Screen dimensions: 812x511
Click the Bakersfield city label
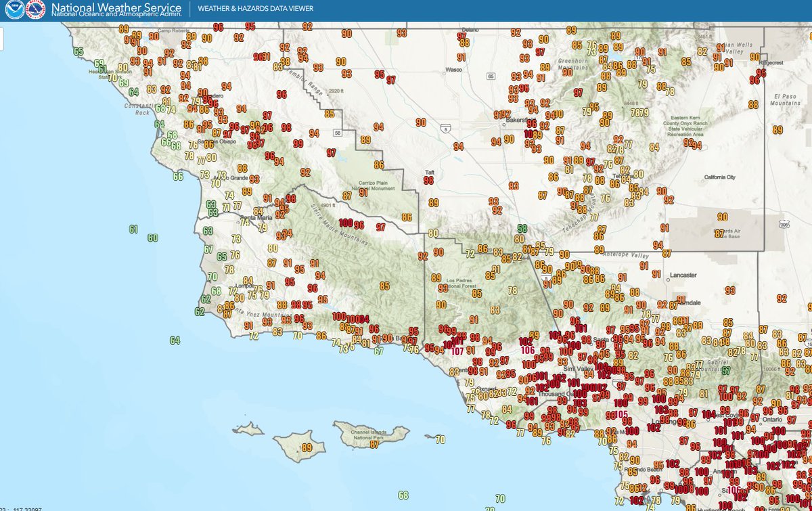coord(520,118)
